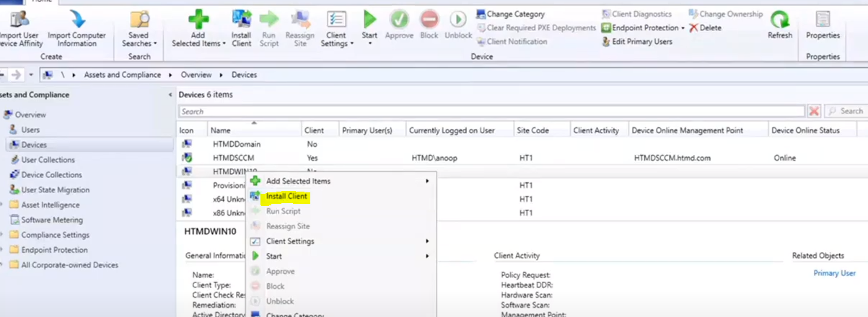The height and width of the screenshot is (317, 868).
Task: Choose Start from the context menu
Action: click(x=274, y=256)
